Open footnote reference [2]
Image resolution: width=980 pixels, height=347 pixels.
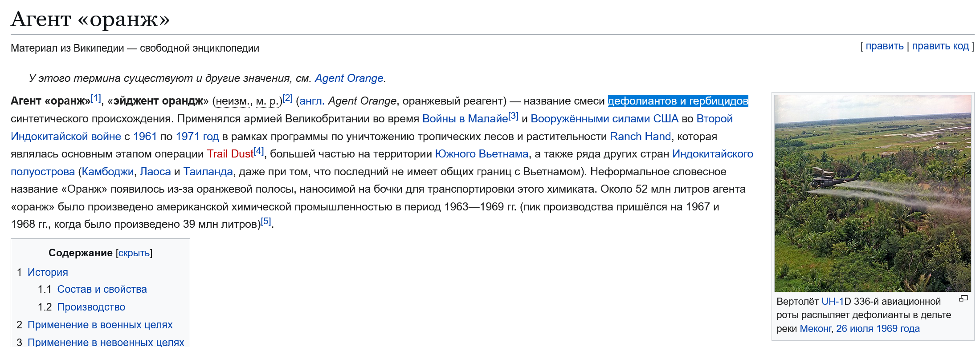(x=287, y=98)
